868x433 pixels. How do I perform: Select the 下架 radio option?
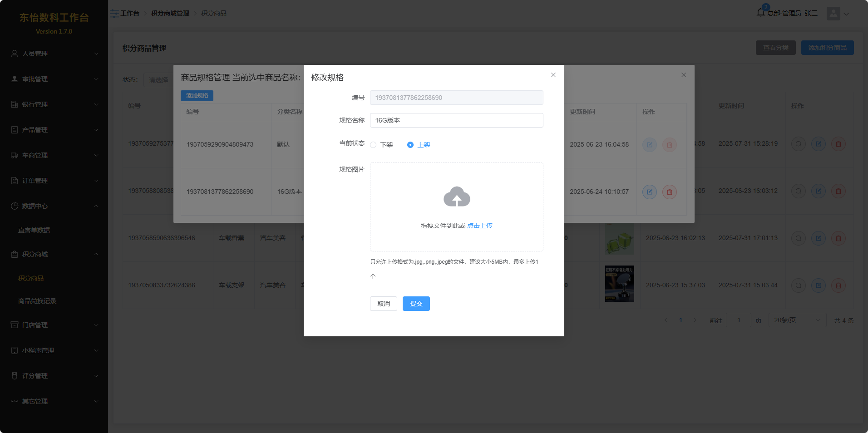tap(373, 145)
